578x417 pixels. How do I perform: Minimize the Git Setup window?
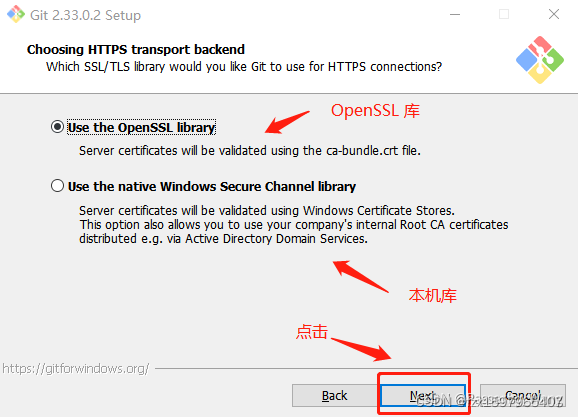(455, 15)
